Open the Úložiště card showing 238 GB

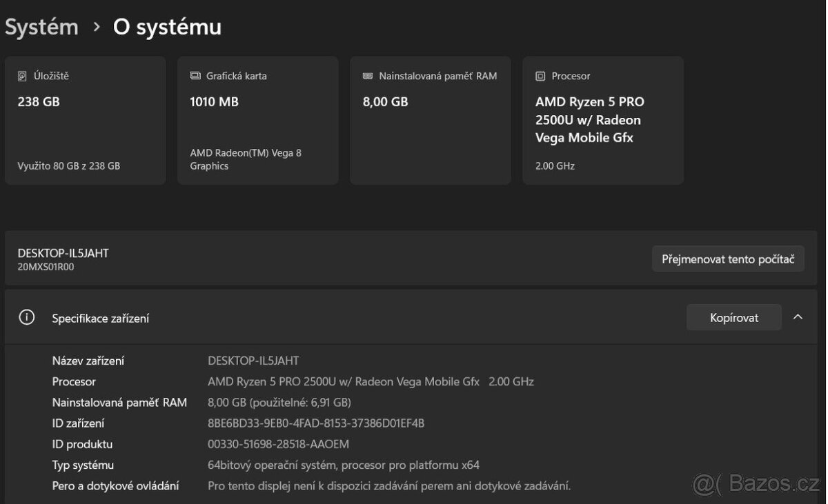coord(85,121)
